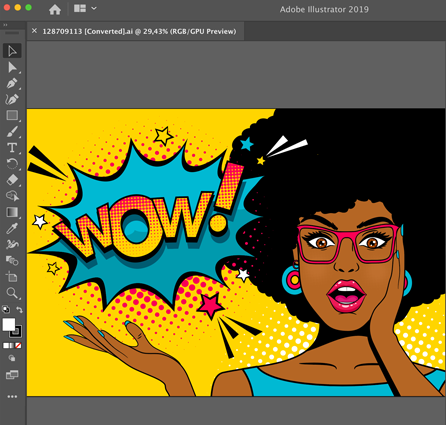This screenshot has height=425, width=446.
Task: Select the Zoom magnifier tool
Action: click(x=12, y=293)
